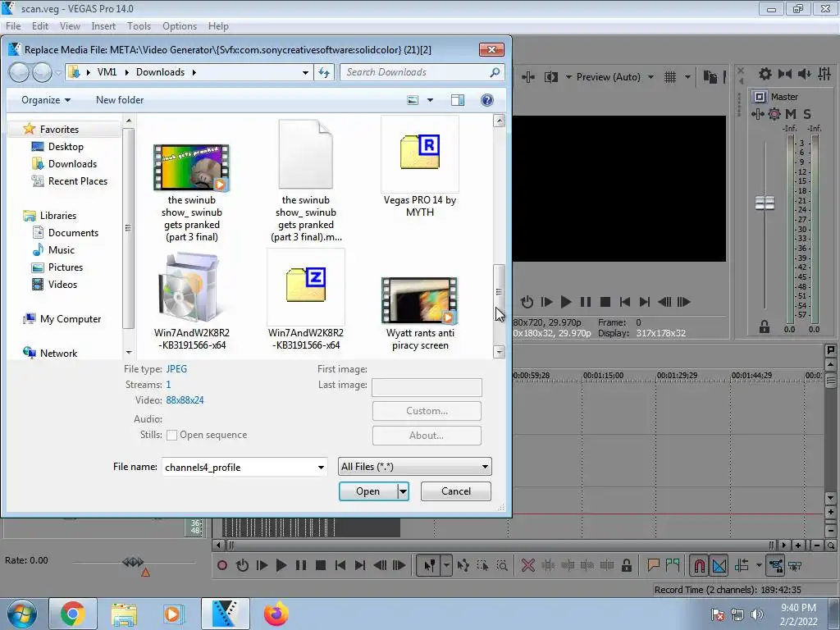Click Play in timeline transport bar
840x630 pixels.
tap(281, 565)
